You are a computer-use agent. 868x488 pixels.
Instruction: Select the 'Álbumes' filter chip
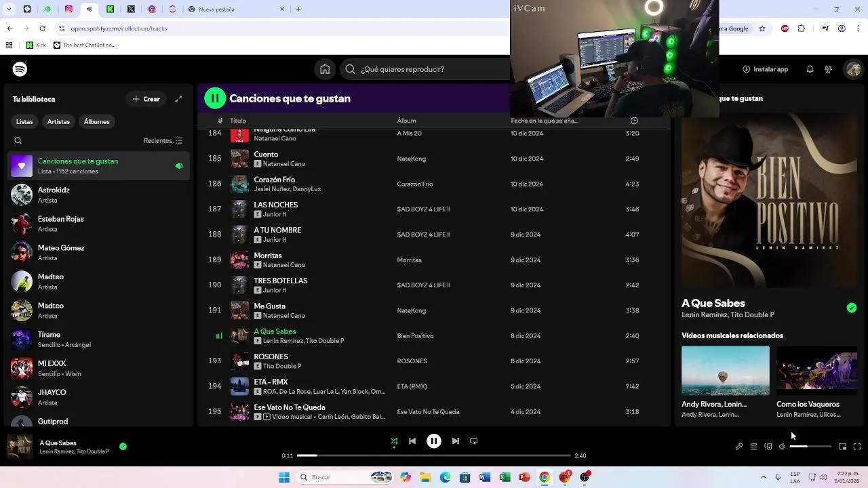(96, 121)
